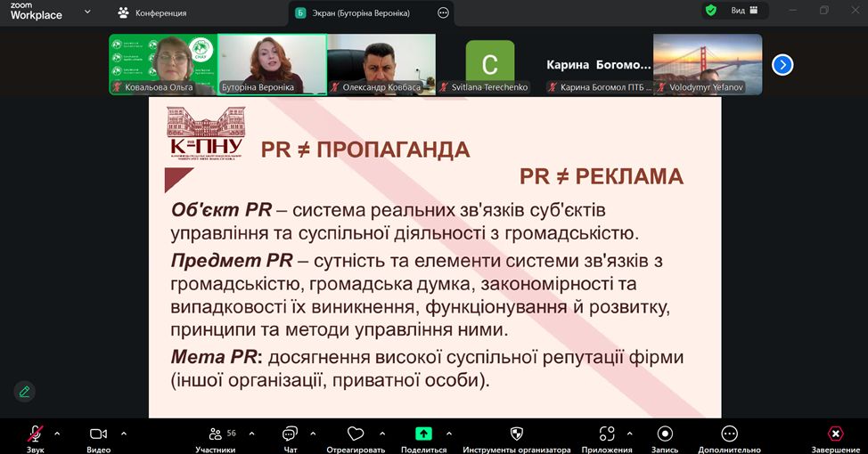
Task: Start recording with Запись button
Action: pos(665,434)
